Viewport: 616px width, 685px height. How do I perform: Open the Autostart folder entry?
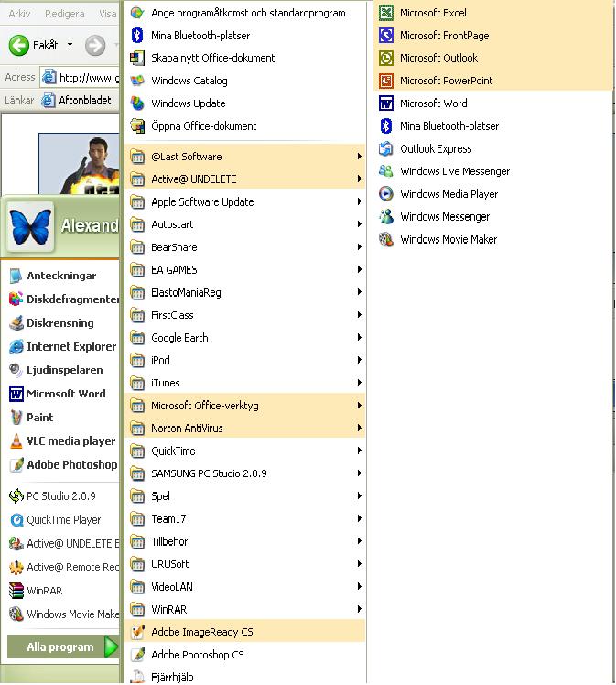(x=245, y=224)
